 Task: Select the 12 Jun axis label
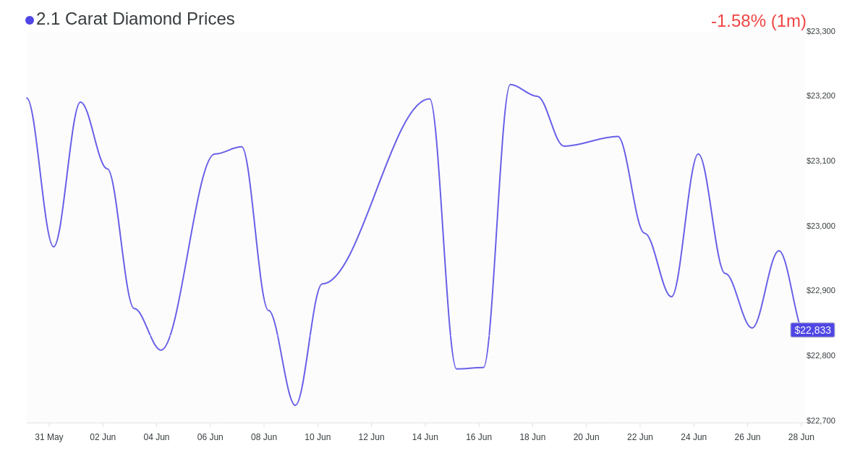click(x=371, y=437)
